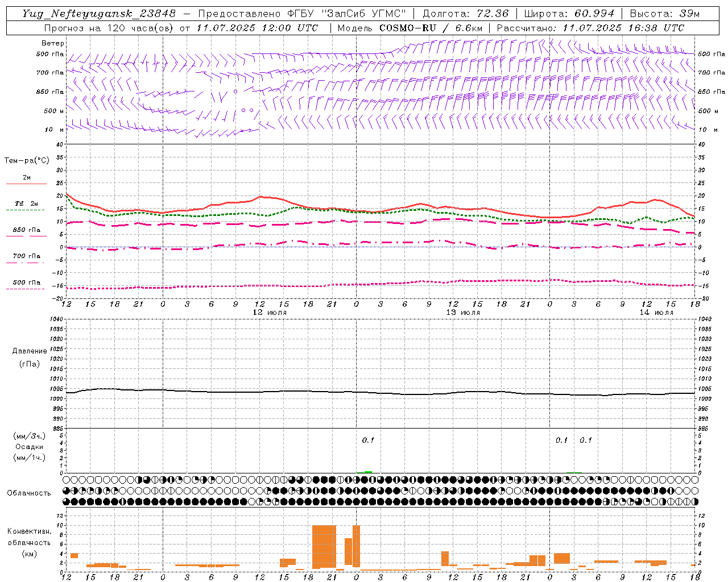This screenshot has width=728, height=582.
Task: Click the 'Облачность' cloudiness label
Action: (x=29, y=493)
